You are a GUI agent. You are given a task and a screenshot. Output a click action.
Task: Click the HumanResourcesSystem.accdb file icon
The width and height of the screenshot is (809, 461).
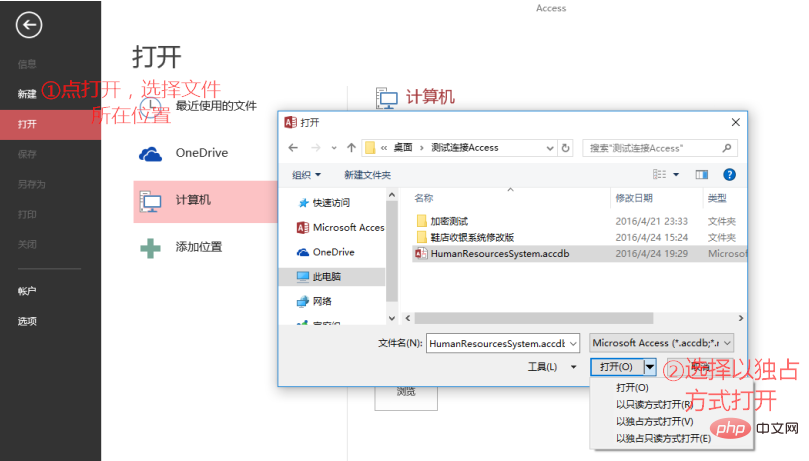(x=422, y=253)
